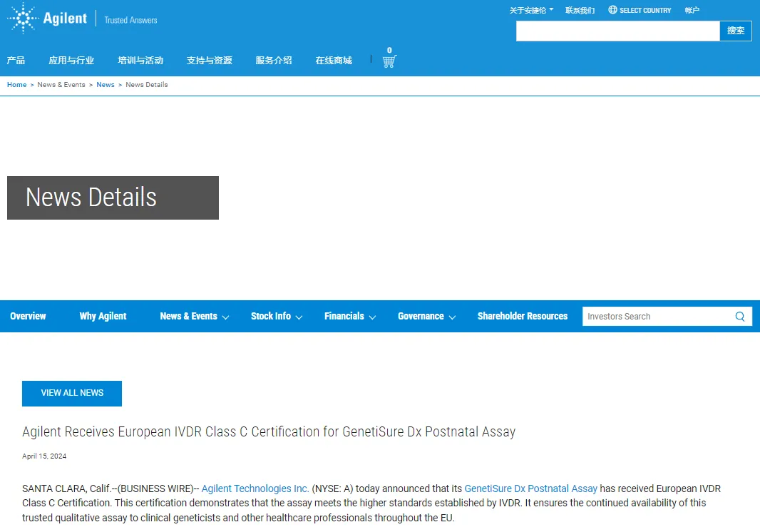Click the globe icon beside Select Country
760x532 pixels.
(612, 10)
